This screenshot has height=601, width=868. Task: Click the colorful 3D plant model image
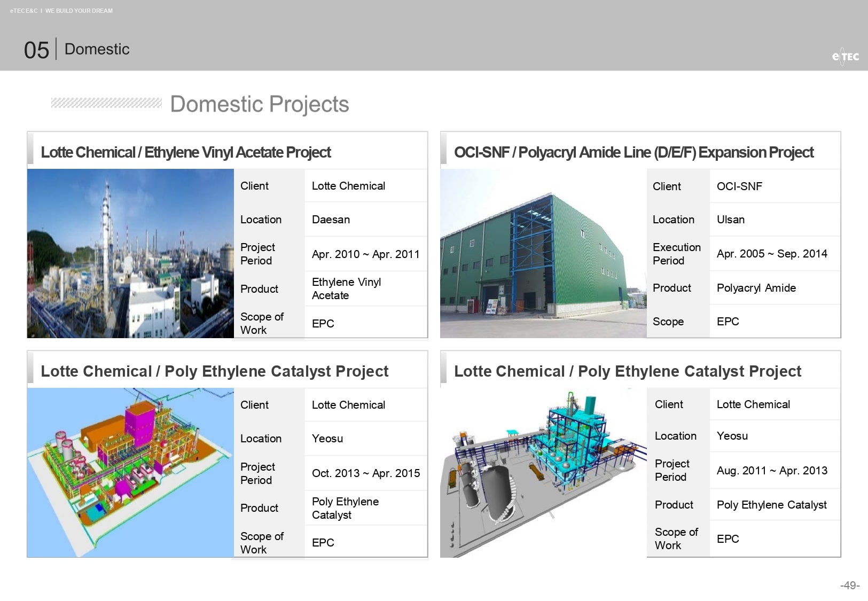(130, 473)
